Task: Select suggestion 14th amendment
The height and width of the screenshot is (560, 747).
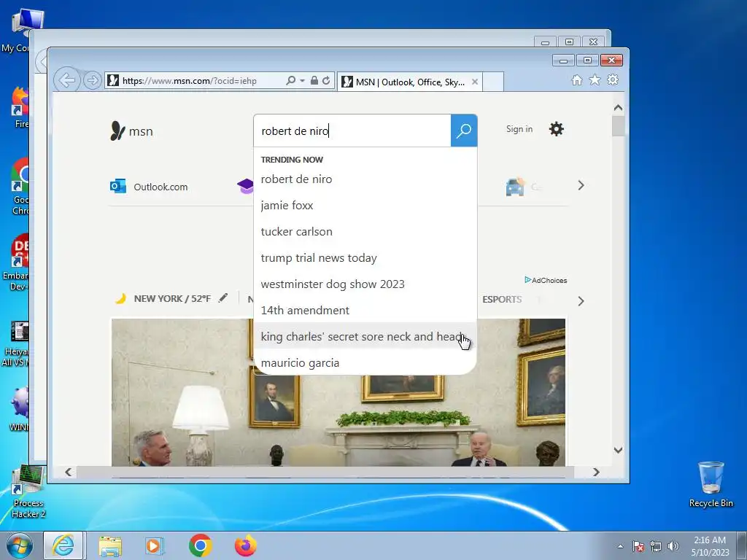Action: [365, 310]
